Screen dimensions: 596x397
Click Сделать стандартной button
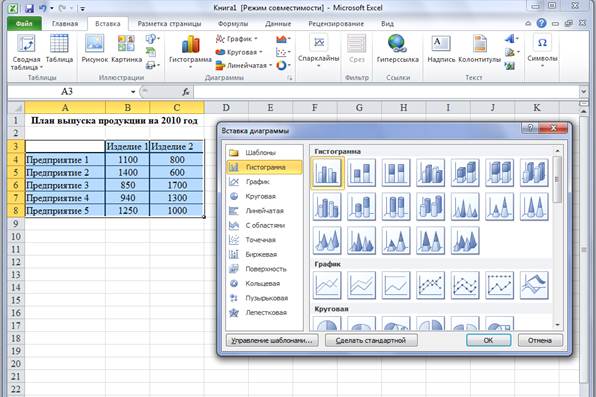pos(371,340)
